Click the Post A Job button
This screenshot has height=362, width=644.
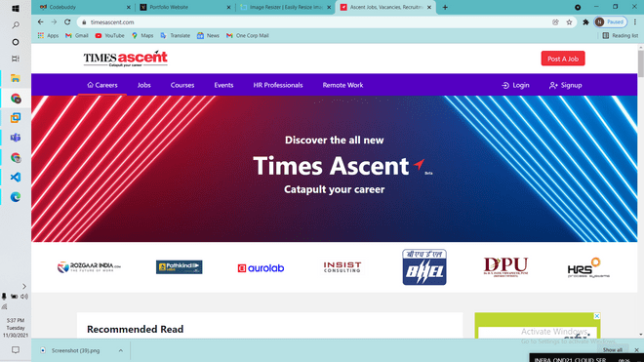pos(563,59)
